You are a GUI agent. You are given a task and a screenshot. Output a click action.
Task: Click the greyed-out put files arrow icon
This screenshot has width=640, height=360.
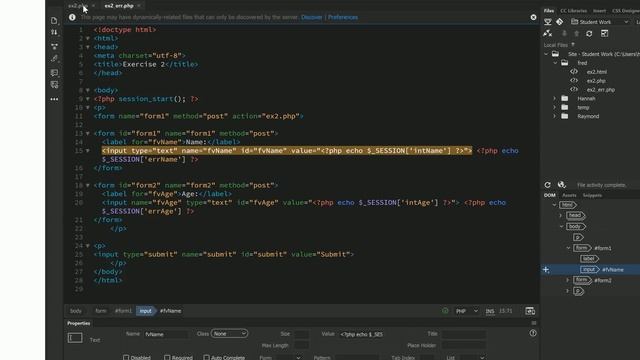pos(576,33)
